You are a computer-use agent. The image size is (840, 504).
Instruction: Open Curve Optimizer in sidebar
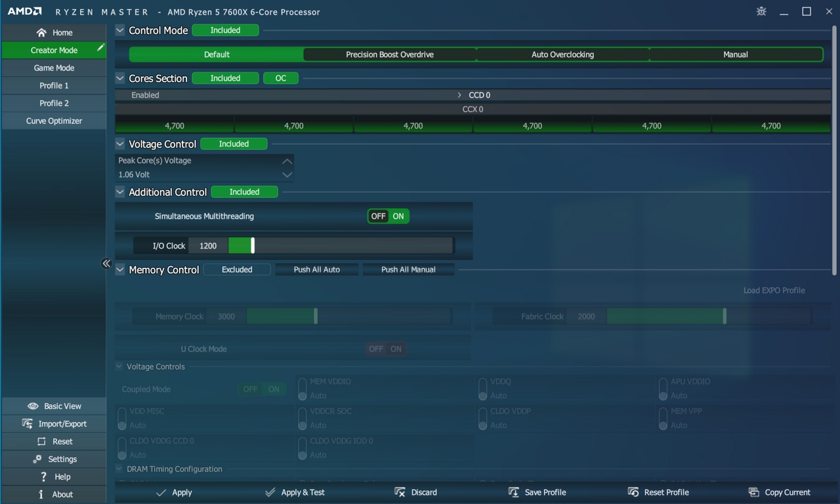click(54, 121)
